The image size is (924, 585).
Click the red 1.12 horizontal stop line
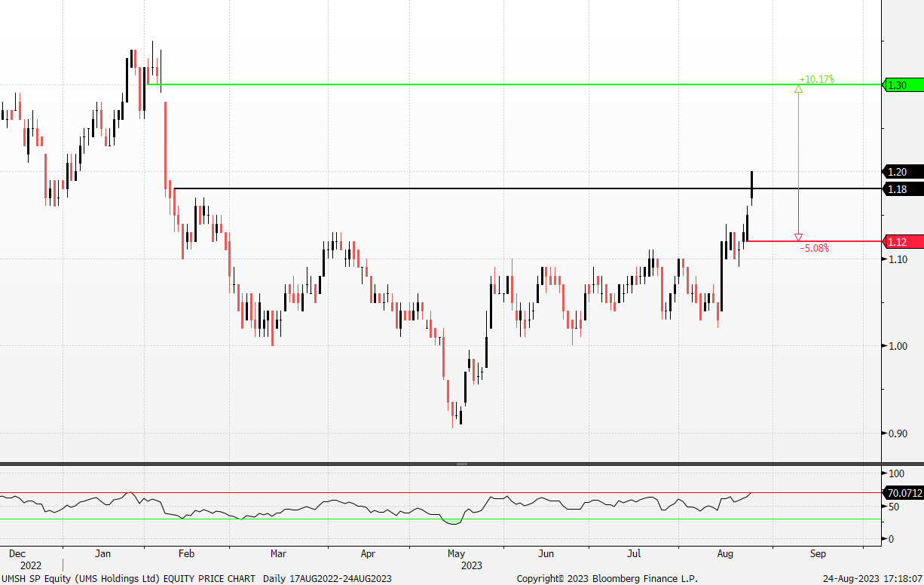[x=814, y=241]
